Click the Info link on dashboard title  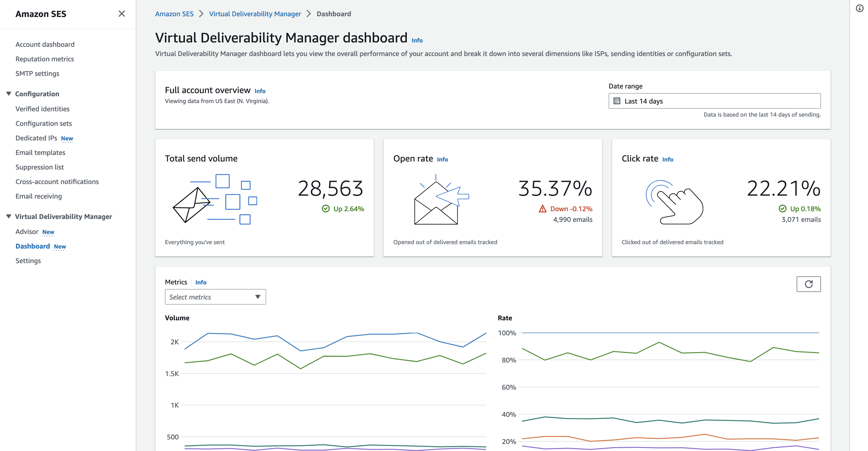[417, 39]
